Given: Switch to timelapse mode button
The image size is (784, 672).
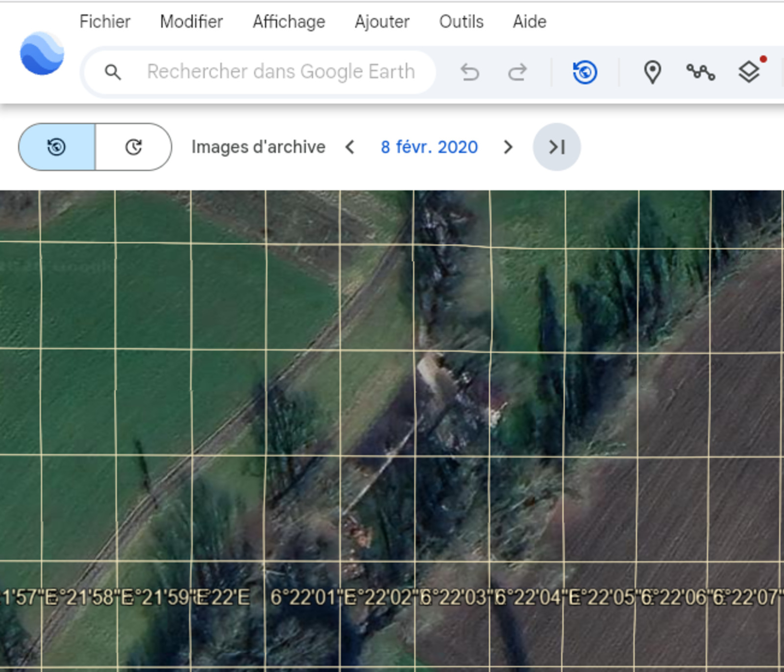Looking at the screenshot, I should coord(133,147).
